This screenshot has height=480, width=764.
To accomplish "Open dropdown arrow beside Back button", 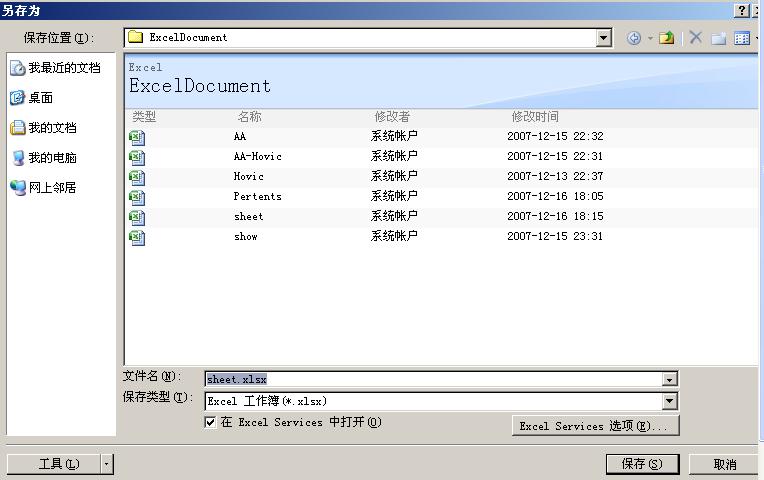I will (650, 38).
